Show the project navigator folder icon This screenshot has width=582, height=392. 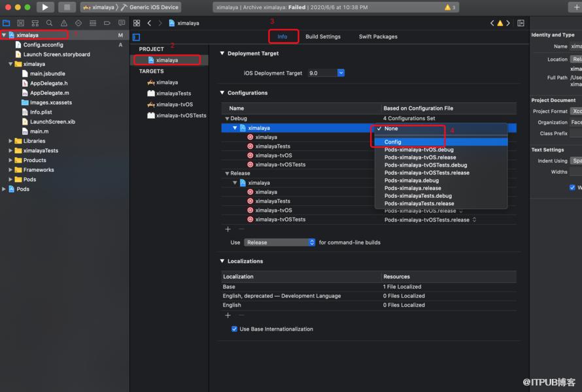[7, 23]
